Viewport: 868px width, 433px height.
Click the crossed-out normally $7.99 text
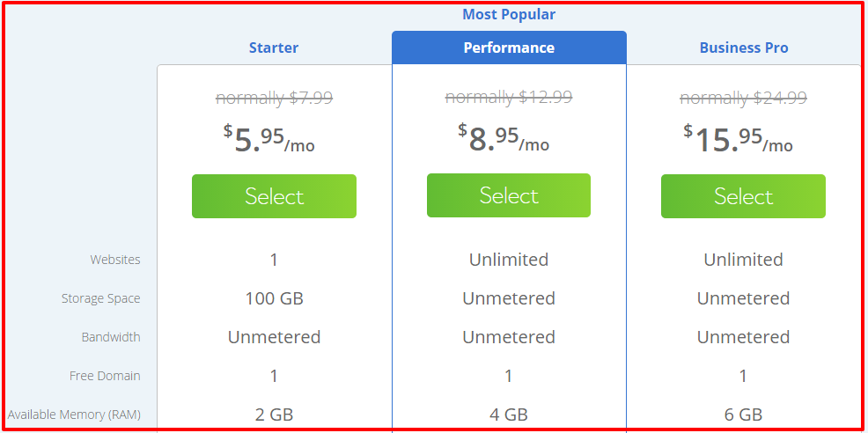click(x=274, y=98)
